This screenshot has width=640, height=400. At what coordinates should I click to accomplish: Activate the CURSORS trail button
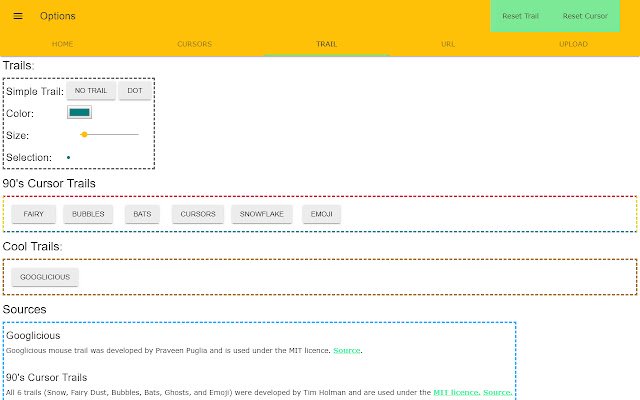(198, 214)
